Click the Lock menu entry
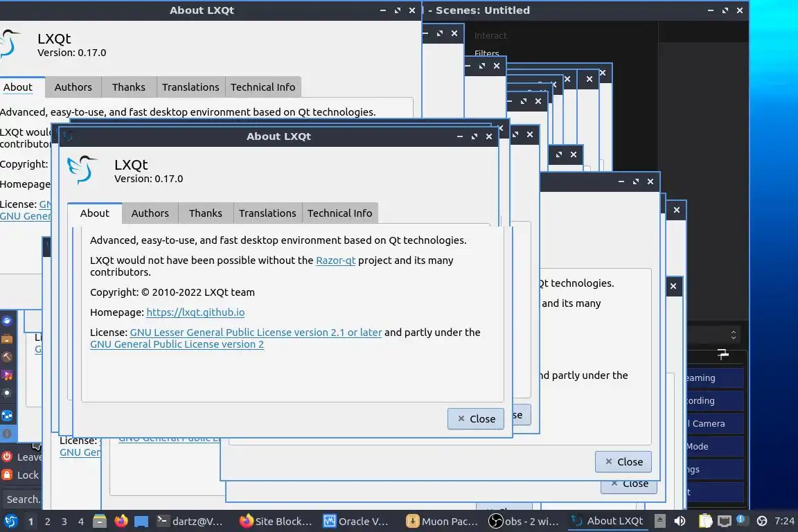This screenshot has height=532, width=798. [x=21, y=475]
